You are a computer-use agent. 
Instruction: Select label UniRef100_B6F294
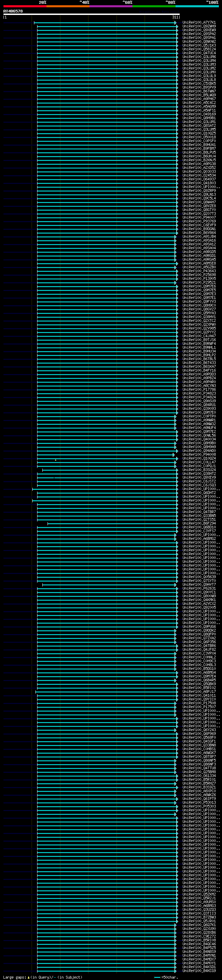tap(199, 523)
